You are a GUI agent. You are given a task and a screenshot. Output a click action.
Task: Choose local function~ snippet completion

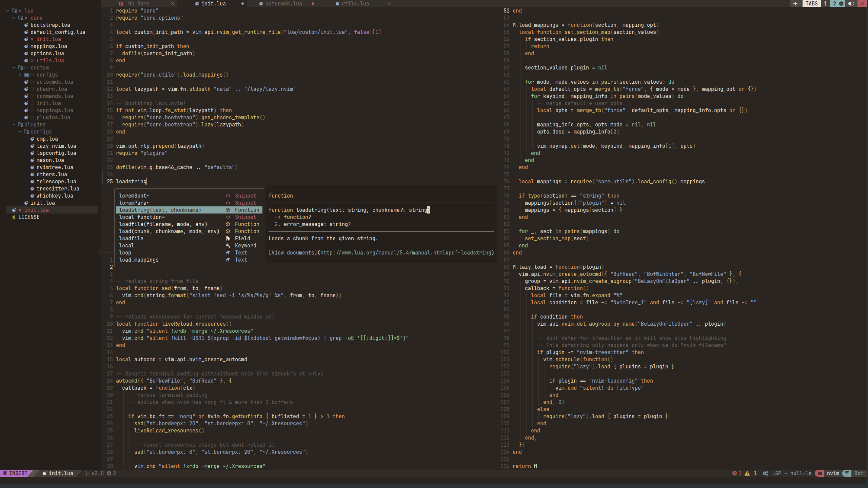189,217
